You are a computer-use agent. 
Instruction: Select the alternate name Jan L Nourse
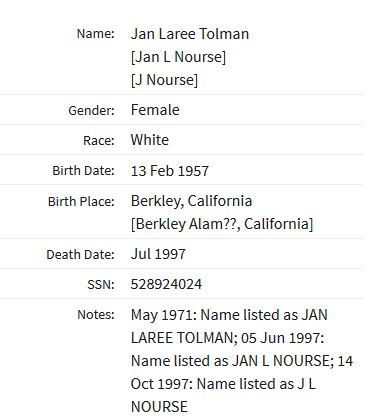click(x=178, y=57)
